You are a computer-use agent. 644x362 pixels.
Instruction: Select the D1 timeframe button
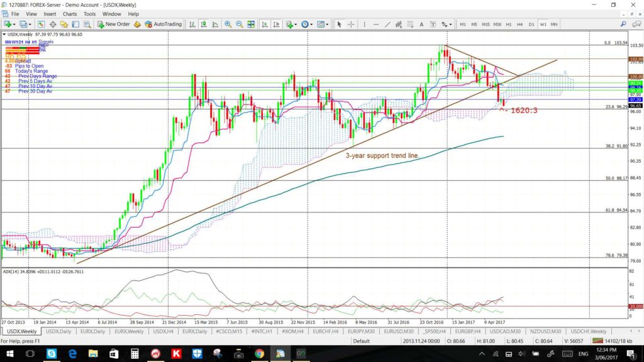pos(531,25)
